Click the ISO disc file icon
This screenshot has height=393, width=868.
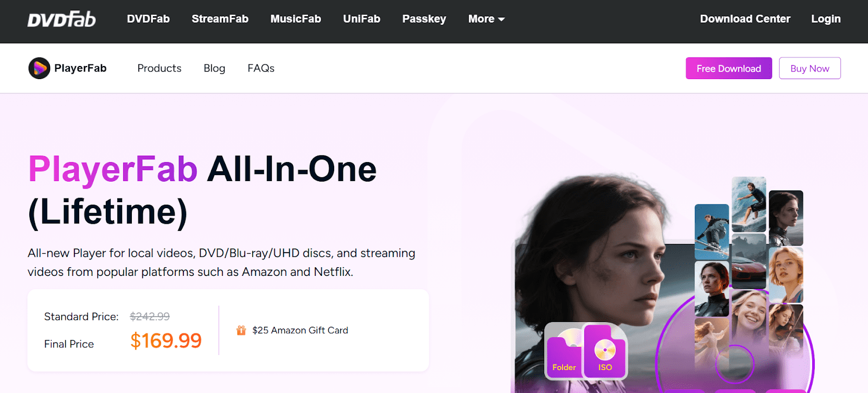coord(605,352)
